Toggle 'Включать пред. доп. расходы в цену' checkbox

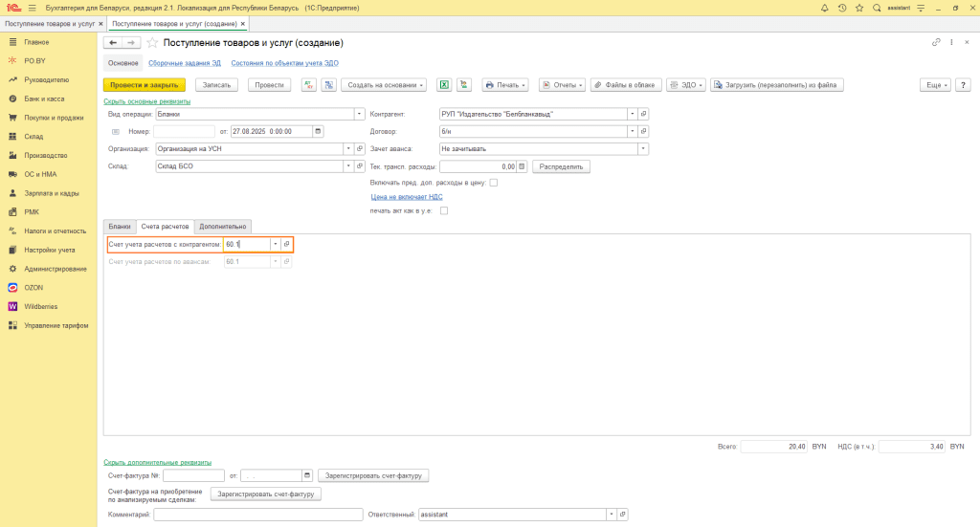tap(493, 183)
